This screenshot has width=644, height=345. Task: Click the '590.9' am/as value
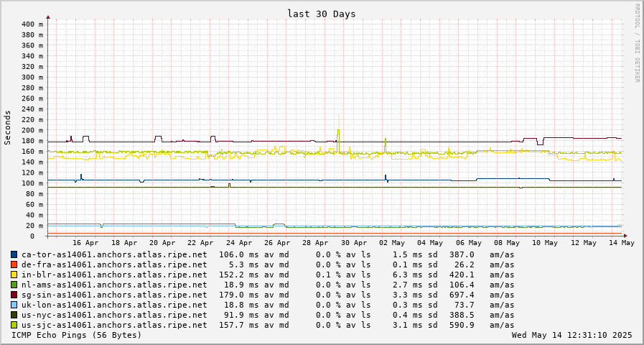462,326
